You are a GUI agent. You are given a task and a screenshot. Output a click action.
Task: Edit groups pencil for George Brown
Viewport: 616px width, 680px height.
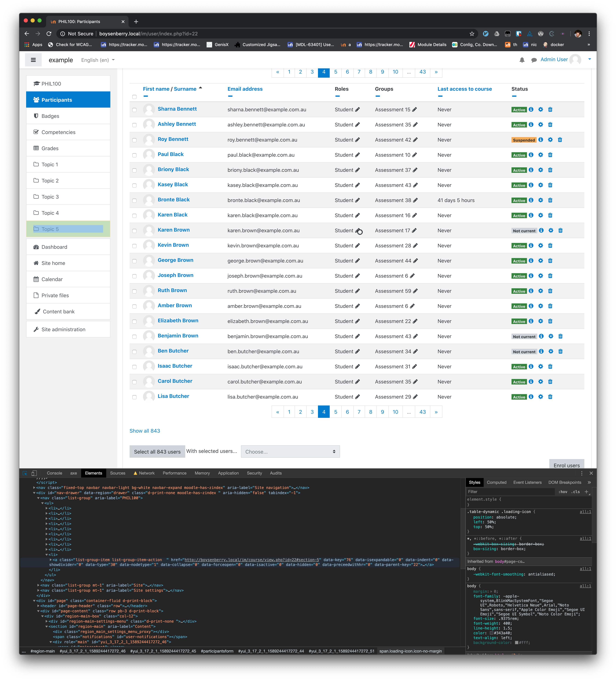click(415, 261)
